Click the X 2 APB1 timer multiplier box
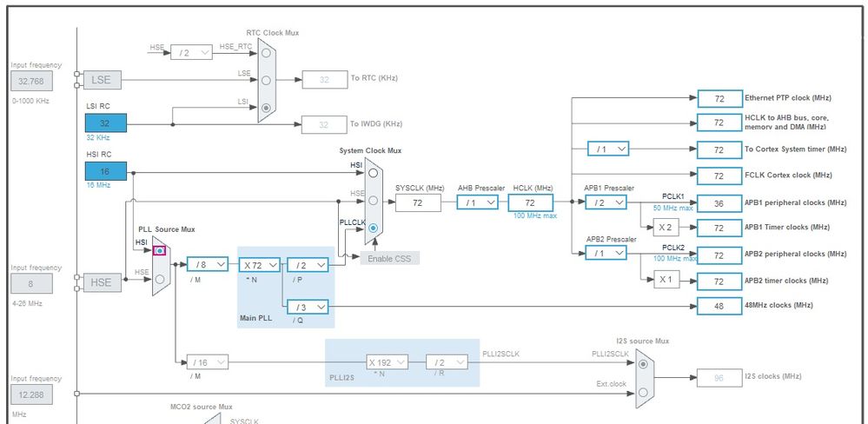 (666, 227)
